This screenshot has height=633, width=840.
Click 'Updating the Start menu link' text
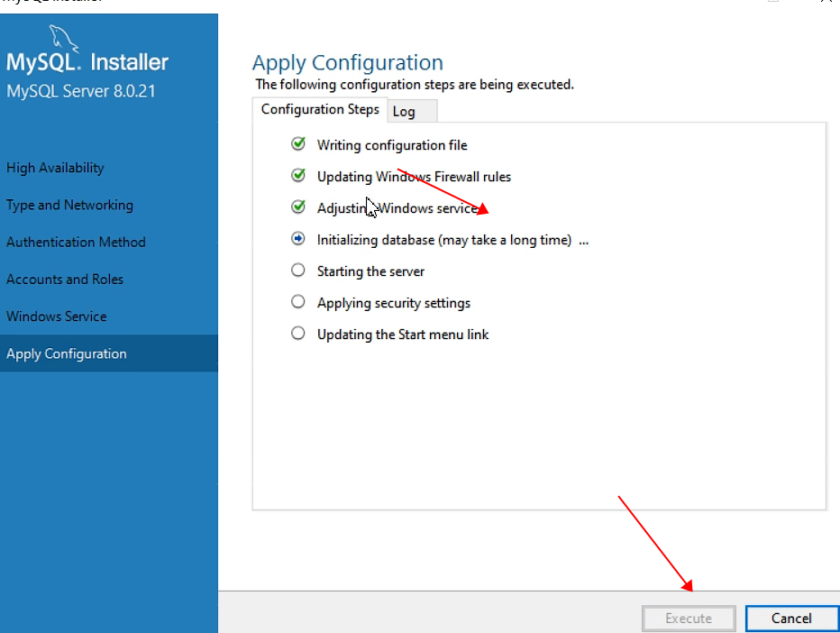point(403,335)
